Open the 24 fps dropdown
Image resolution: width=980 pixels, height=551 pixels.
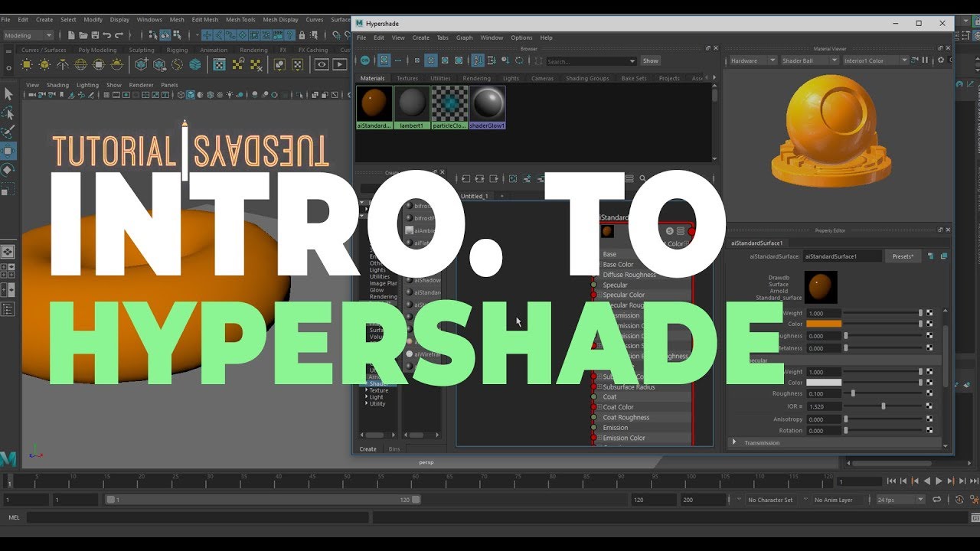click(x=900, y=500)
